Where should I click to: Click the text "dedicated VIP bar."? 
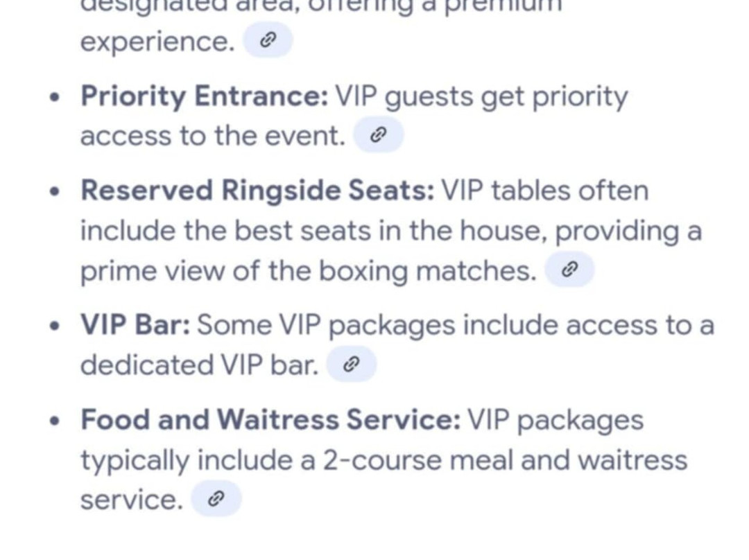(x=199, y=365)
